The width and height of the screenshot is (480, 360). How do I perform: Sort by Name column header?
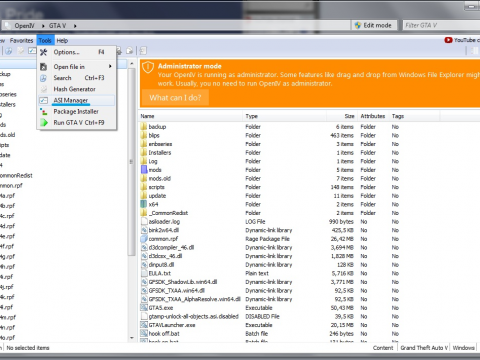click(x=191, y=116)
